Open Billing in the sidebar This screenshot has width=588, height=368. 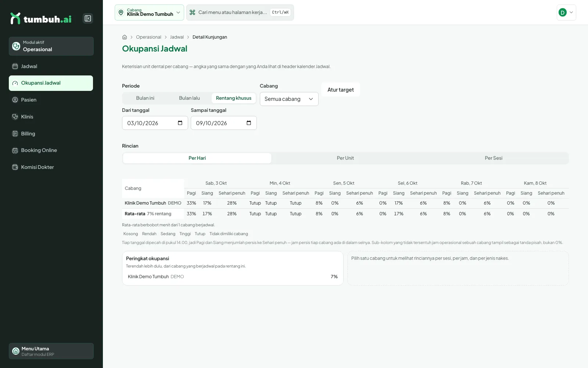point(51,134)
